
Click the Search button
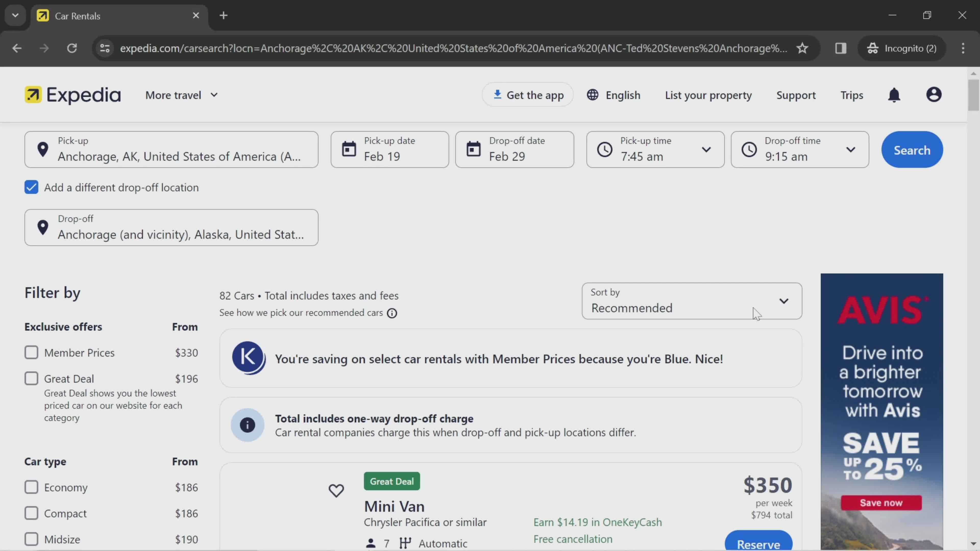[912, 149]
